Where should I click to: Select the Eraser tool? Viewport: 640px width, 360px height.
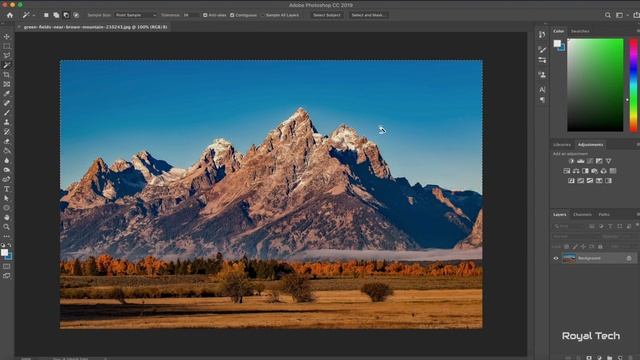[x=7, y=141]
